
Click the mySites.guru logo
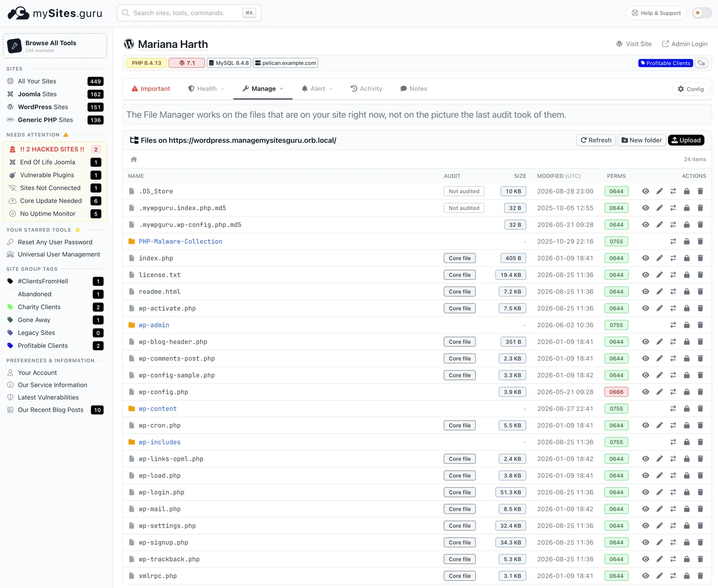54,13
